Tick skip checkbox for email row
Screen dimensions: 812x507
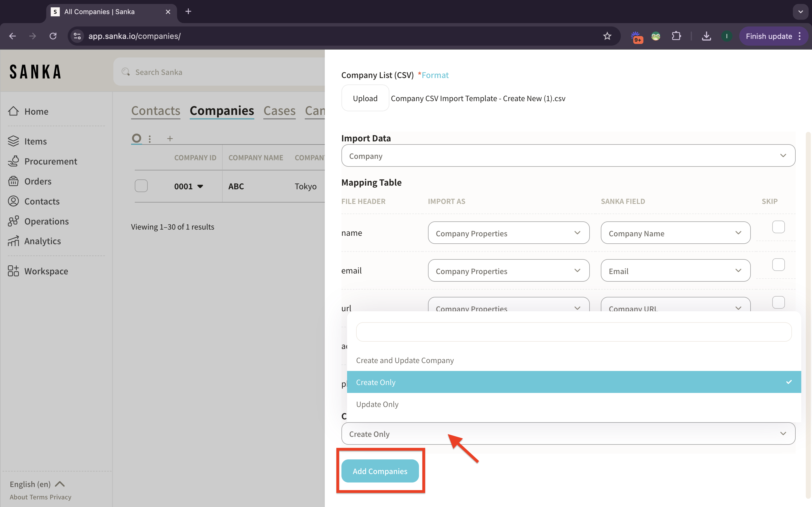(x=778, y=265)
